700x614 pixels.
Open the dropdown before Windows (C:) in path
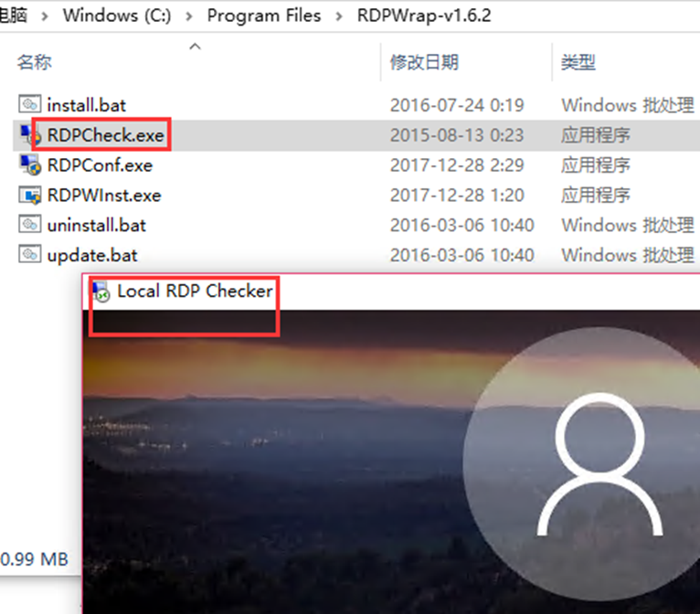click(x=45, y=16)
